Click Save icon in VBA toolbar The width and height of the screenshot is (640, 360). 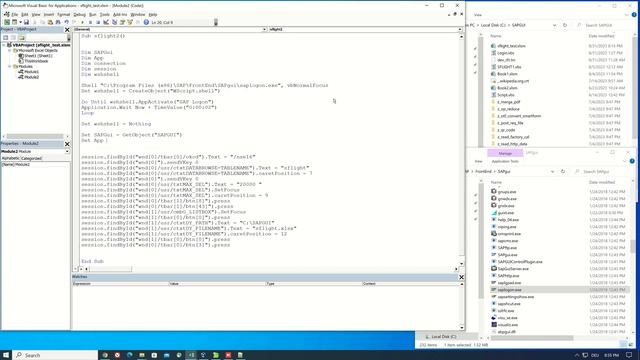[x=26, y=22]
